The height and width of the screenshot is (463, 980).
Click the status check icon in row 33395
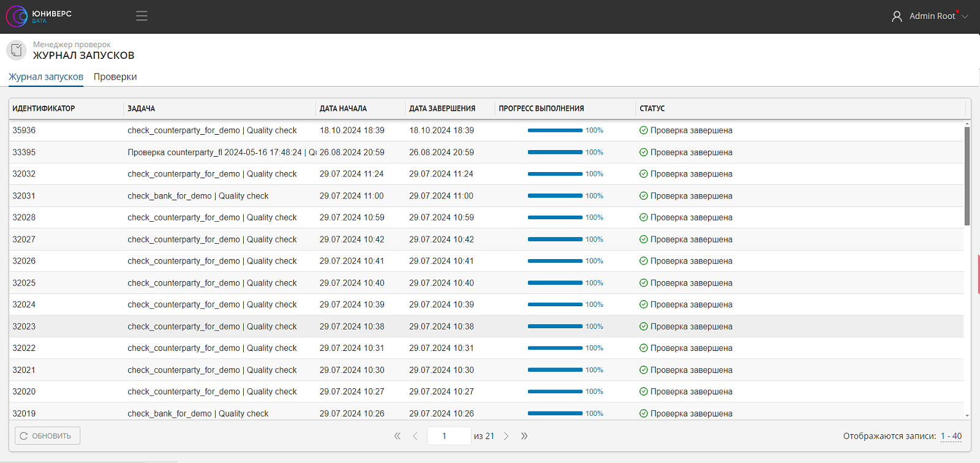tap(644, 152)
